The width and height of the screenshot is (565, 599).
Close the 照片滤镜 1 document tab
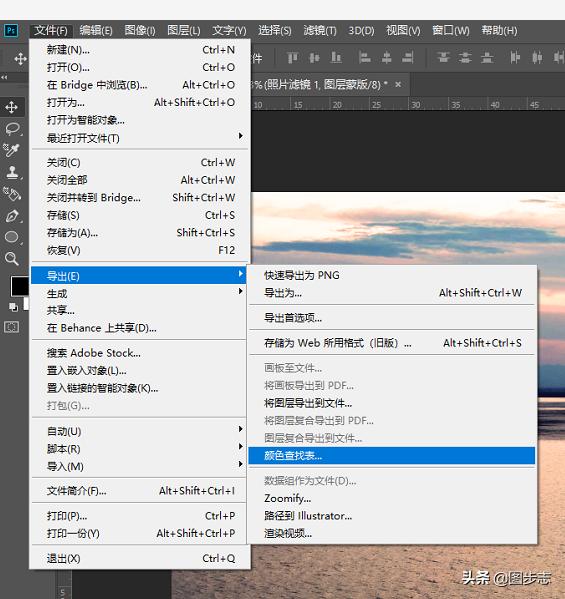point(398,84)
